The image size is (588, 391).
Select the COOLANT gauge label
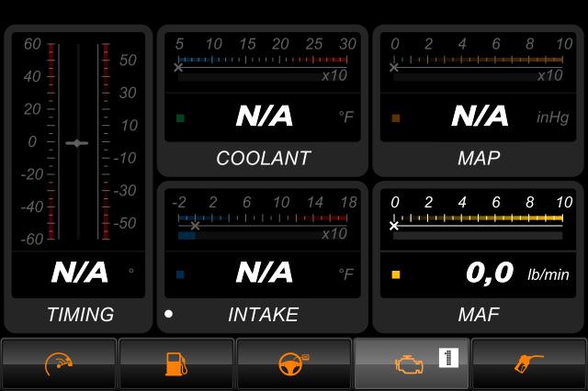[x=264, y=158]
